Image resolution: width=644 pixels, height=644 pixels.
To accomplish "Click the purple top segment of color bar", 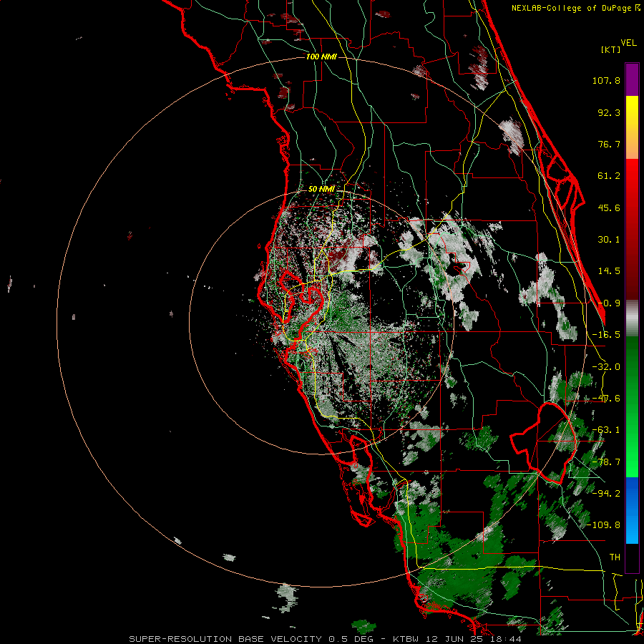I will [x=632, y=79].
